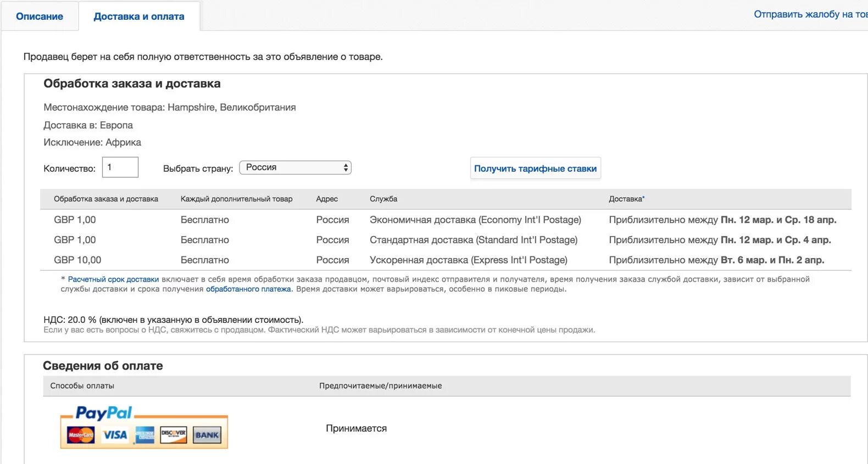Click the Доставка column header asterisk
868x464 pixels.
[x=643, y=198]
